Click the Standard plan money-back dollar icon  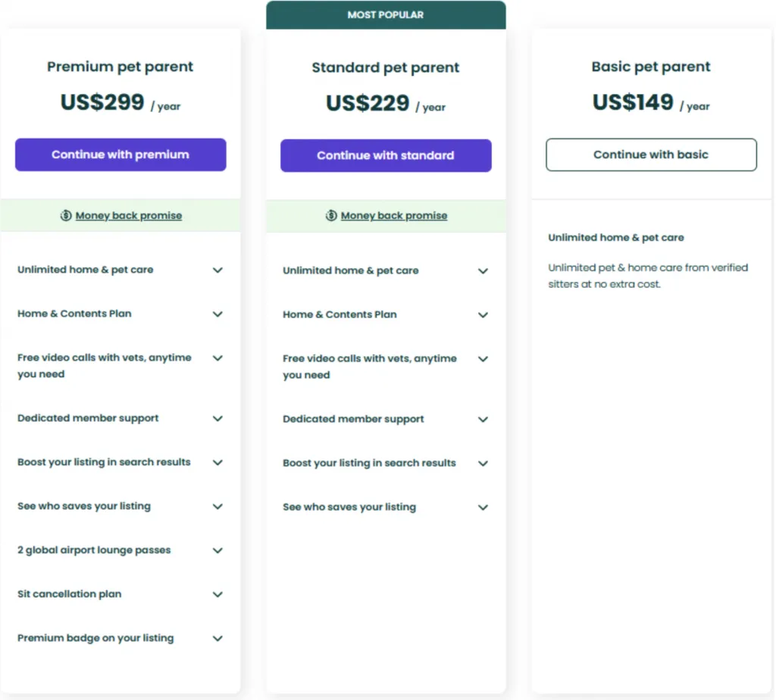point(331,216)
